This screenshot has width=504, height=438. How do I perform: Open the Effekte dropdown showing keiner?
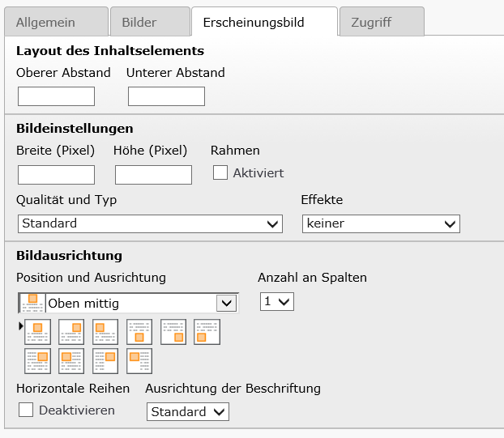click(x=381, y=223)
